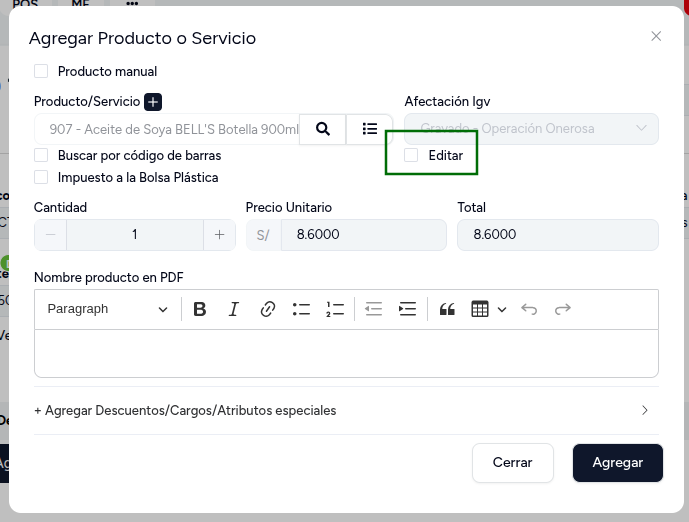The image size is (689, 522).
Task: Apply italic formatting in the editor
Action: pos(234,309)
